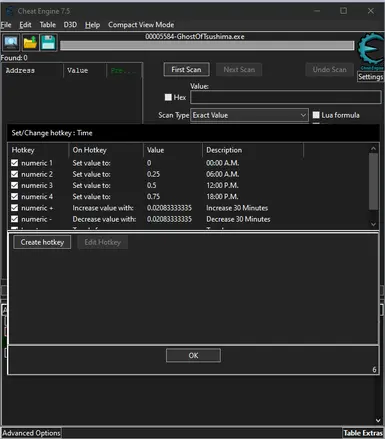Select the 00:00 A.M. description
The height and width of the screenshot is (439, 385).
[x=222, y=163]
